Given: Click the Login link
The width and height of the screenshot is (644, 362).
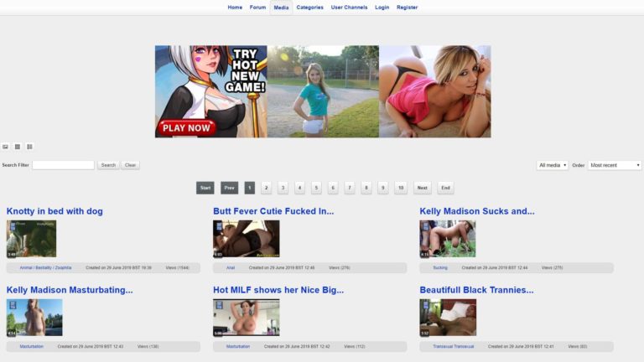Looking at the screenshot, I should tap(382, 8).
